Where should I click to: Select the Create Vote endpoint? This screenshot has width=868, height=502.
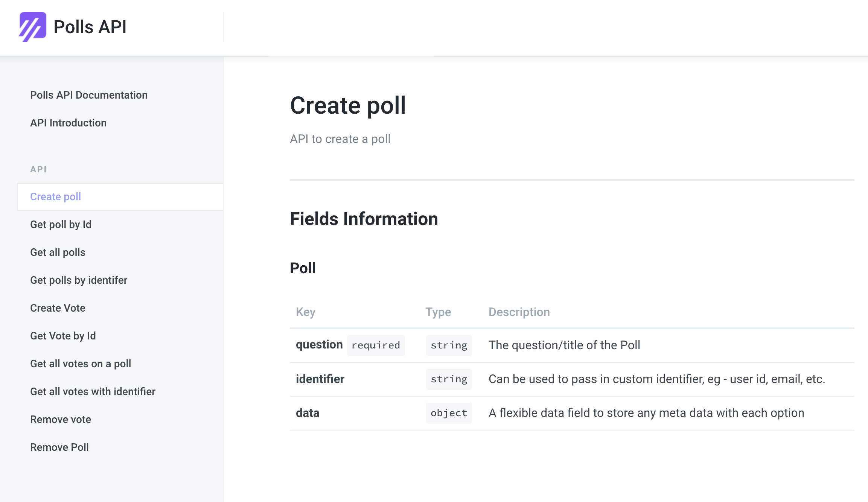(58, 308)
